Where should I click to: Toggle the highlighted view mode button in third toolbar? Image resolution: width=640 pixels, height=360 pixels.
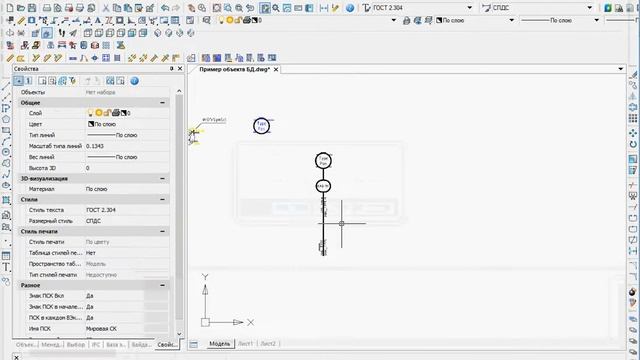47,33
